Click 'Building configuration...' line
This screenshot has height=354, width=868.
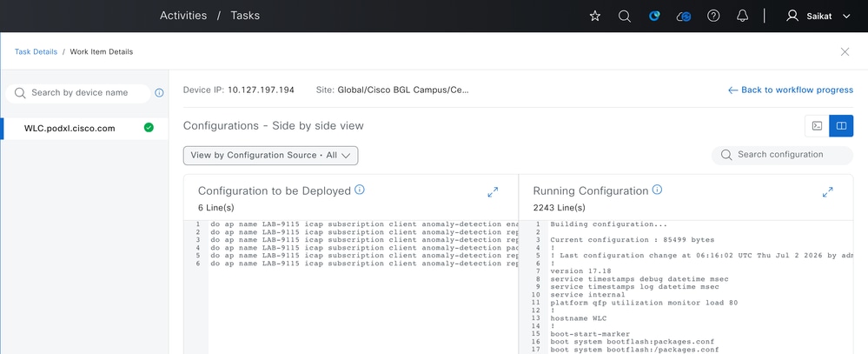point(609,224)
